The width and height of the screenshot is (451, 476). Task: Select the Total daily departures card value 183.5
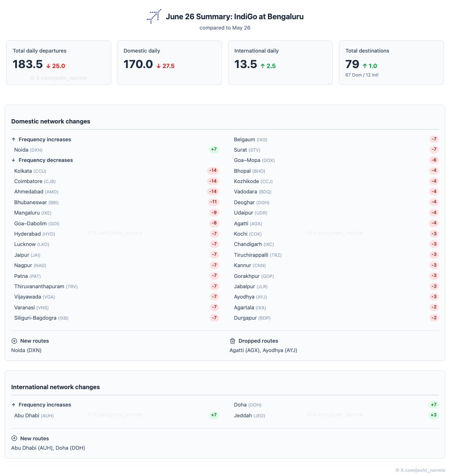click(x=28, y=64)
